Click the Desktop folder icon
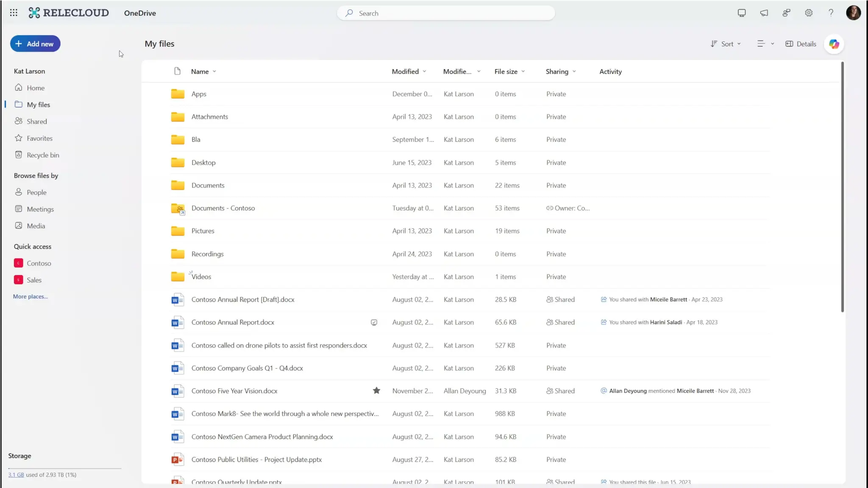 [178, 162]
